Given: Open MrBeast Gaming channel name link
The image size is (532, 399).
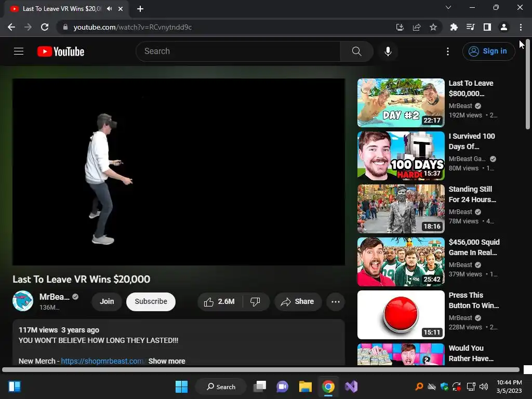Looking at the screenshot, I should point(467,159).
